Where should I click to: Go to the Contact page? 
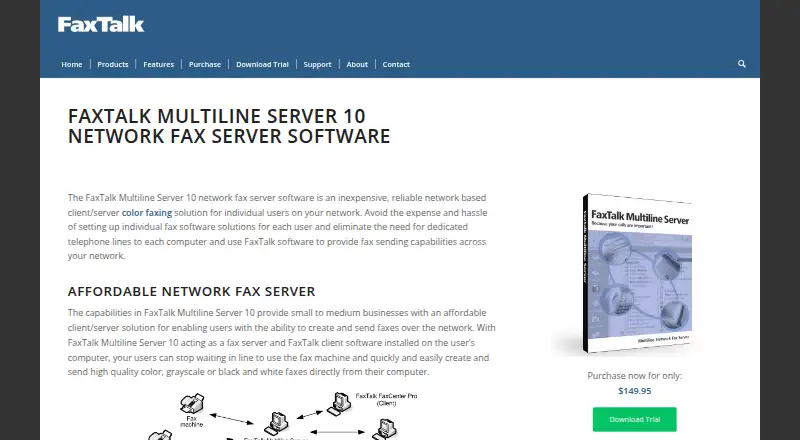coord(396,64)
